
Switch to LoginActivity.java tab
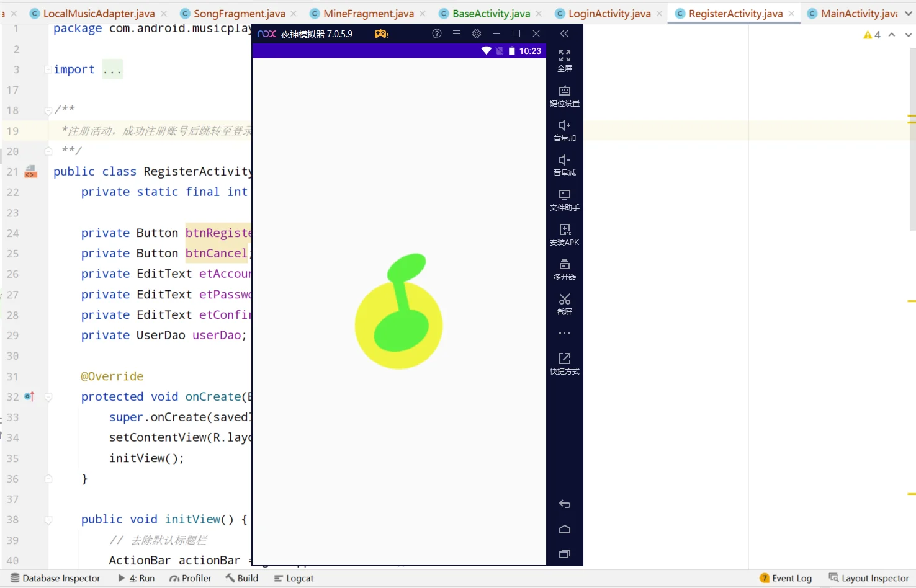point(609,14)
